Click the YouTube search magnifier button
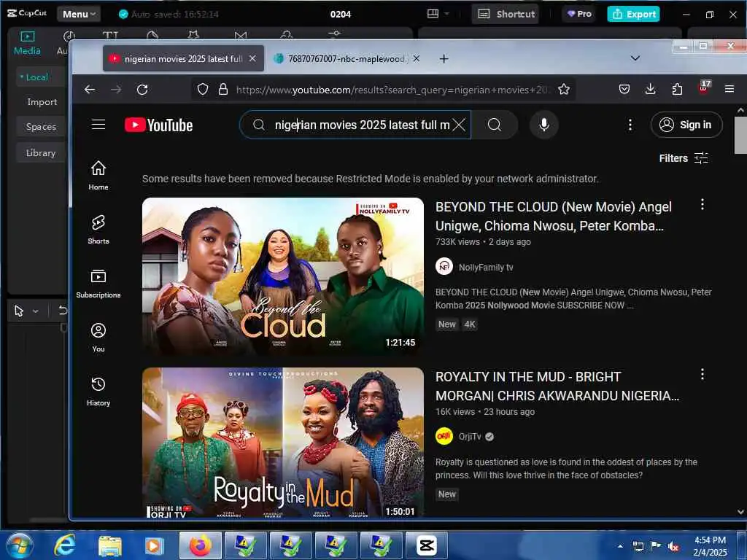The height and width of the screenshot is (560, 747). [495, 125]
